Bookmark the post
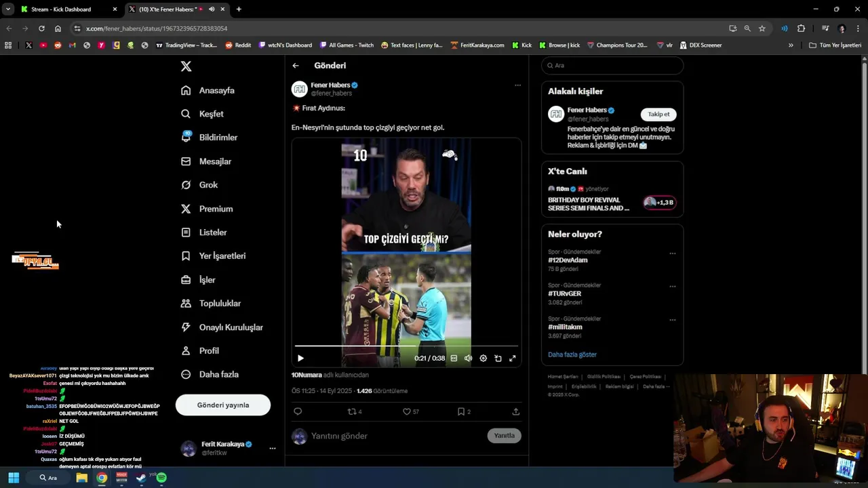The width and height of the screenshot is (868, 488). pos(463,411)
